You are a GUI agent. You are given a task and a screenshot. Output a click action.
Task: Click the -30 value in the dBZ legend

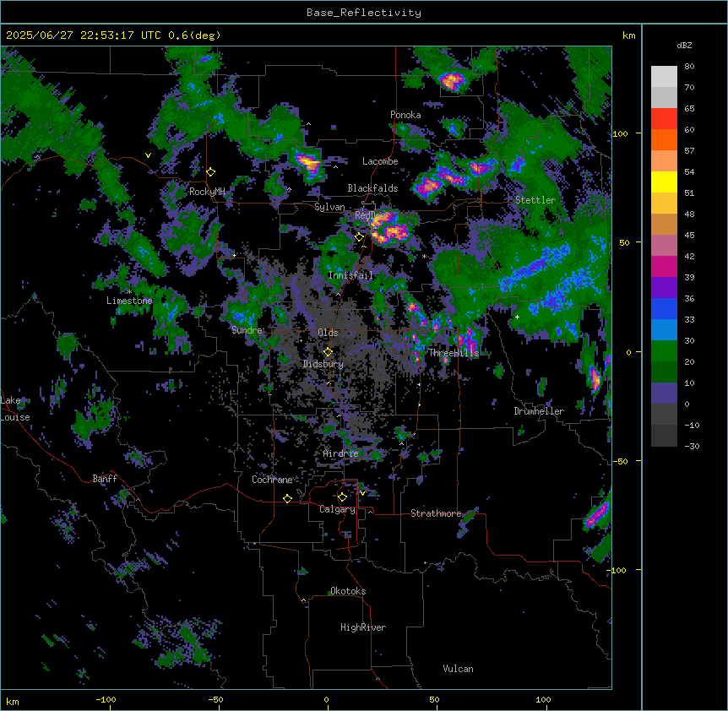(x=692, y=447)
